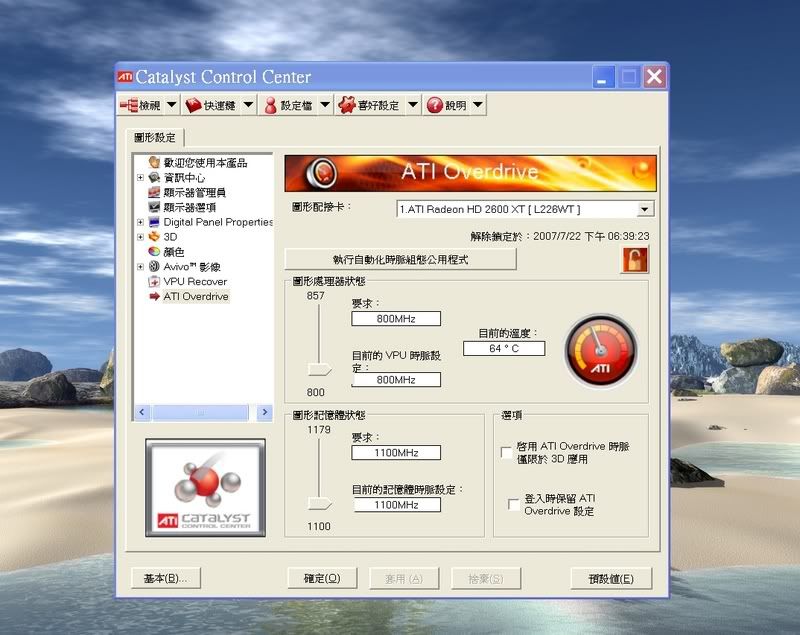
Task: Click the GPU clock slider thumb
Action: tap(320, 369)
